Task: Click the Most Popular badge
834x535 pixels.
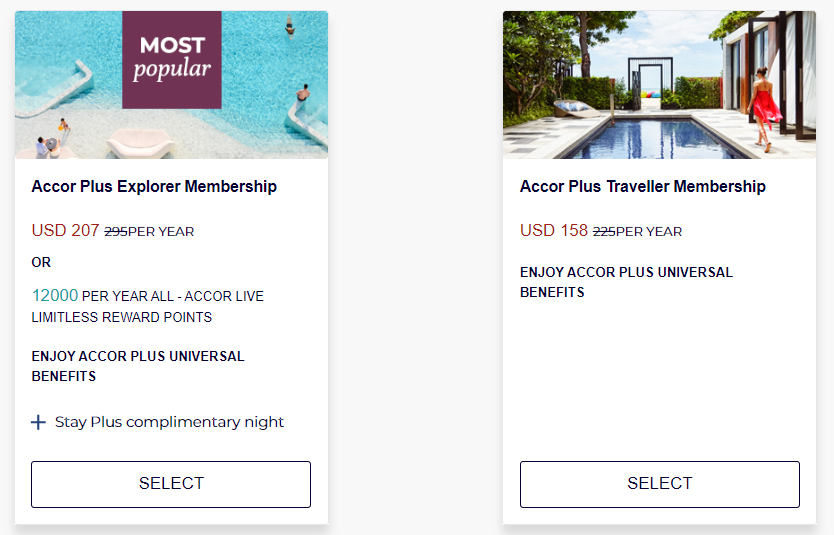Action: pos(172,60)
